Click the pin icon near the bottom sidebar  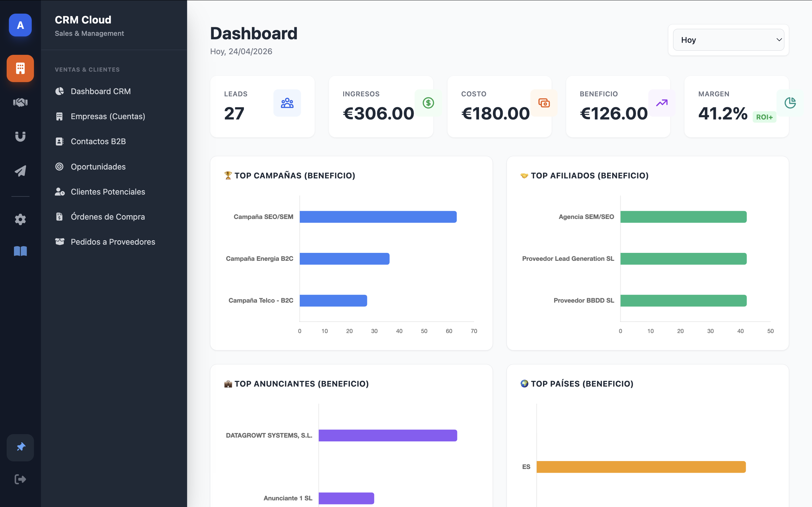[20, 447]
